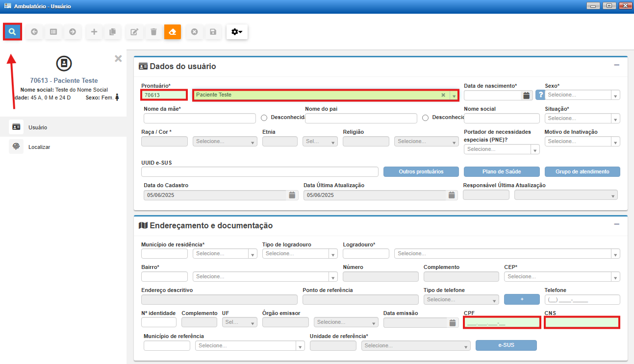The height and width of the screenshot is (364, 634).
Task: Click the Outros prontuários button
Action: [x=421, y=172]
